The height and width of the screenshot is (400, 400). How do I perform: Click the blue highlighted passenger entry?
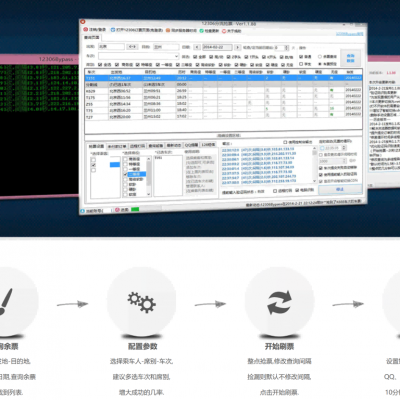(x=115, y=164)
